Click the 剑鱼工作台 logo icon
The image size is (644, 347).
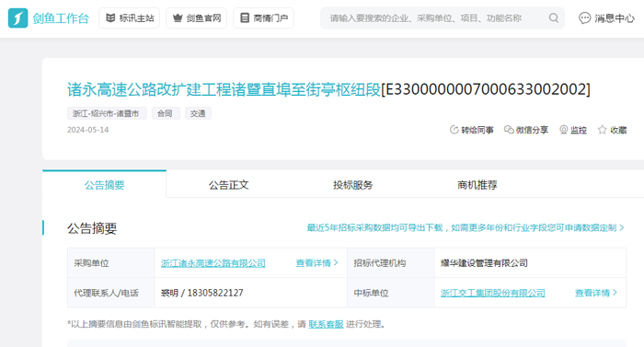pyautogui.click(x=17, y=18)
